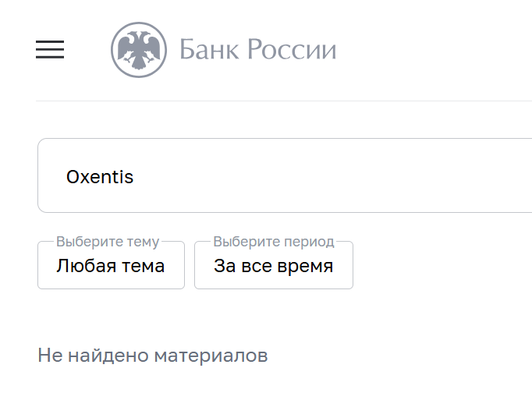This screenshot has height=400, width=532.
Task: Toggle the three-line menu button
Action: pyautogui.click(x=50, y=49)
